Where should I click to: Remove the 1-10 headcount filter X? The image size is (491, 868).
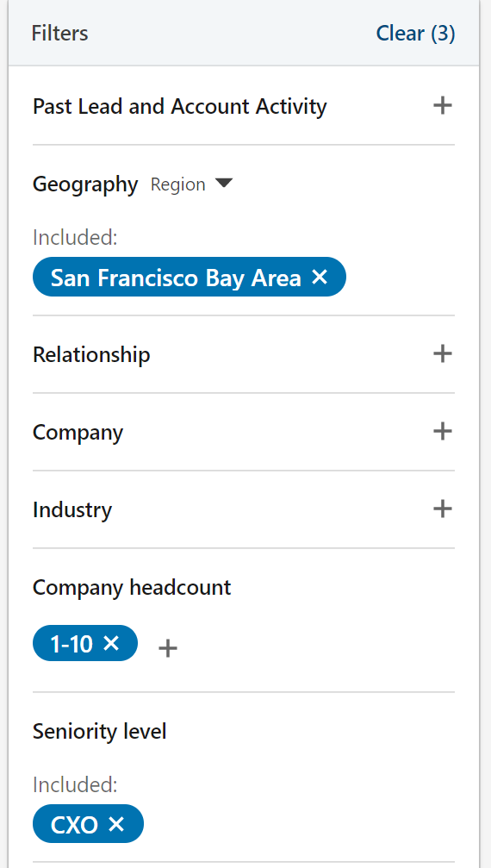click(x=111, y=643)
